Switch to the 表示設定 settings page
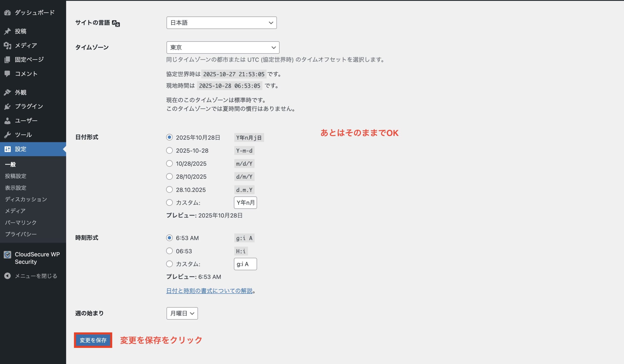 pos(15,188)
